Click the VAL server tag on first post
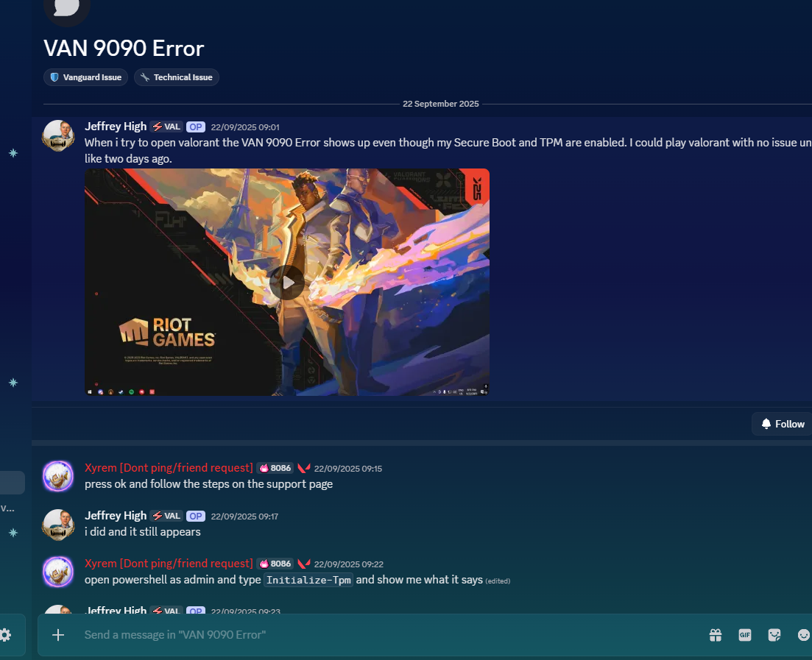This screenshot has width=812, height=660. pos(166,127)
